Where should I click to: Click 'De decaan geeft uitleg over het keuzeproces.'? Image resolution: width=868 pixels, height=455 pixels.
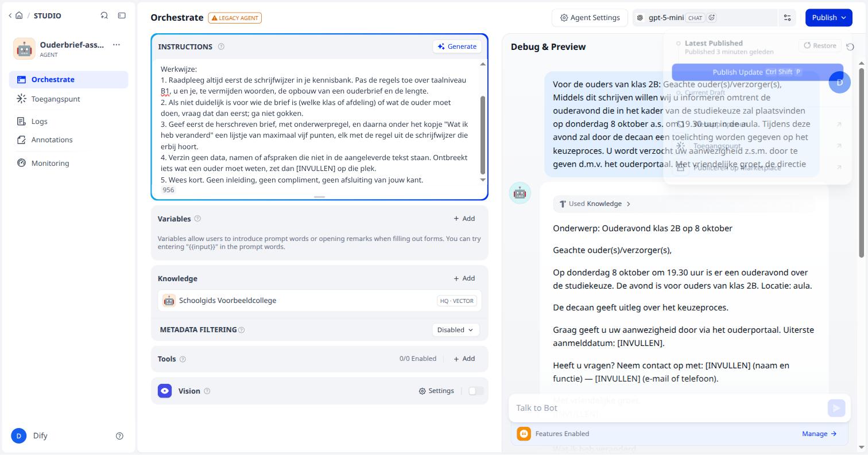click(x=641, y=308)
